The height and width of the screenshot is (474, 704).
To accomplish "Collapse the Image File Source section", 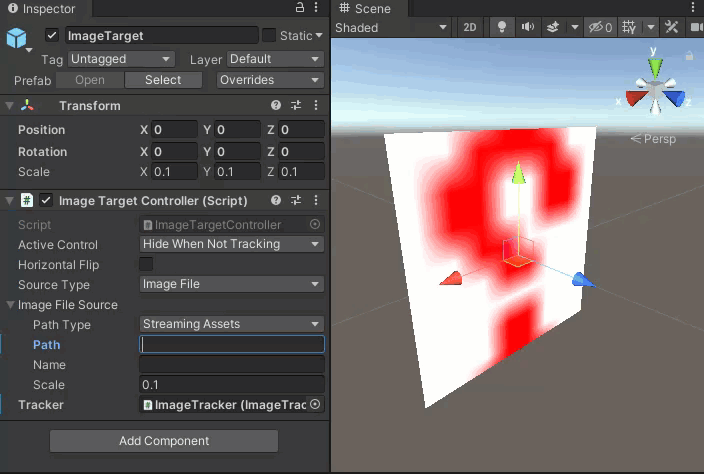I will point(11,305).
